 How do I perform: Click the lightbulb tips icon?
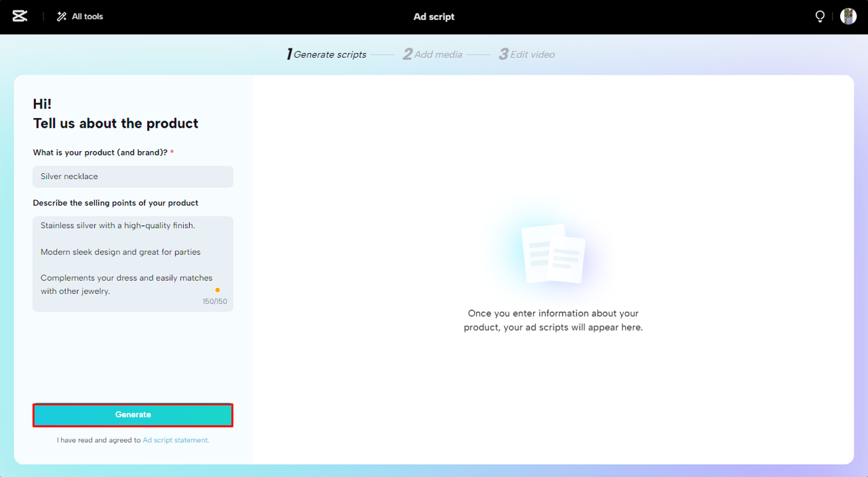(820, 16)
